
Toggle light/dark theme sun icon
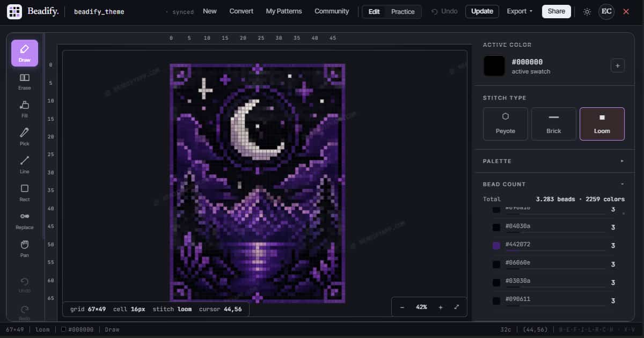click(x=587, y=11)
